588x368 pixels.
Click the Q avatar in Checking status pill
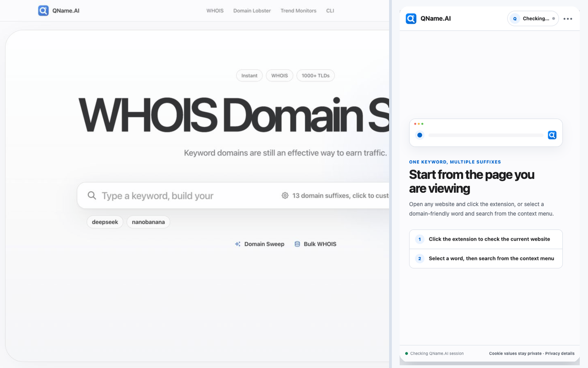pos(515,19)
